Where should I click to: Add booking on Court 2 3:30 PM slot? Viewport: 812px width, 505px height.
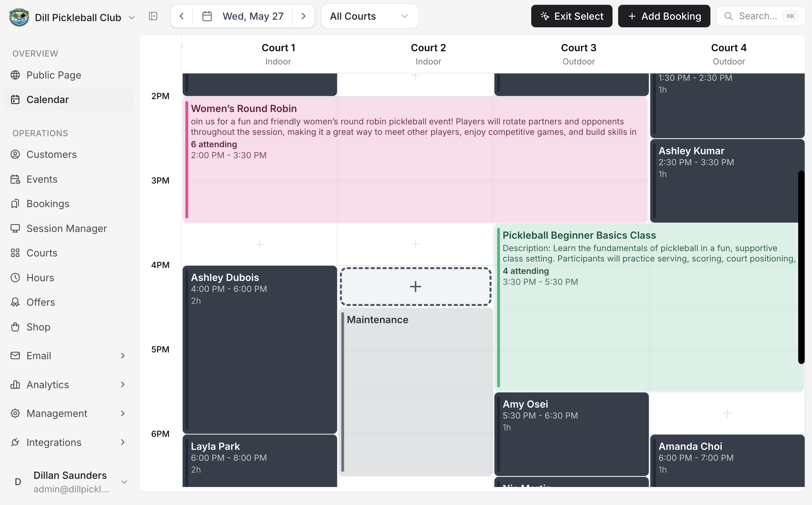(416, 245)
